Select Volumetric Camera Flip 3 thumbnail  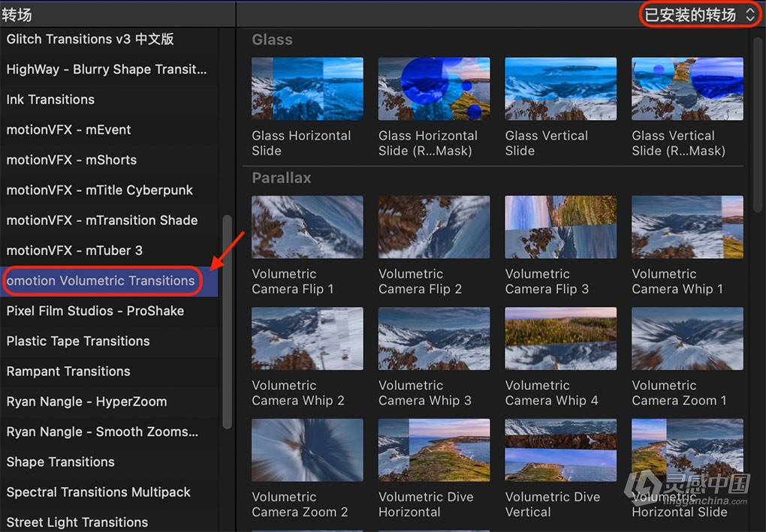click(560, 227)
